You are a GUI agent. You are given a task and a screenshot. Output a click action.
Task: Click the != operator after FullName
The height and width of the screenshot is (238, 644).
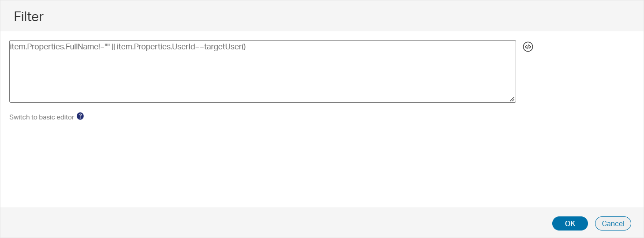click(101, 47)
